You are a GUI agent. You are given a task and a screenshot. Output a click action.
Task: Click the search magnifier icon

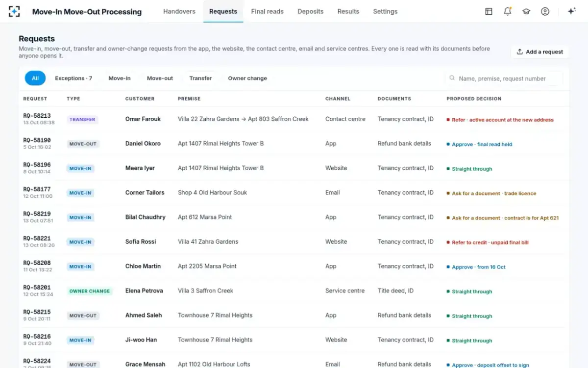point(452,78)
